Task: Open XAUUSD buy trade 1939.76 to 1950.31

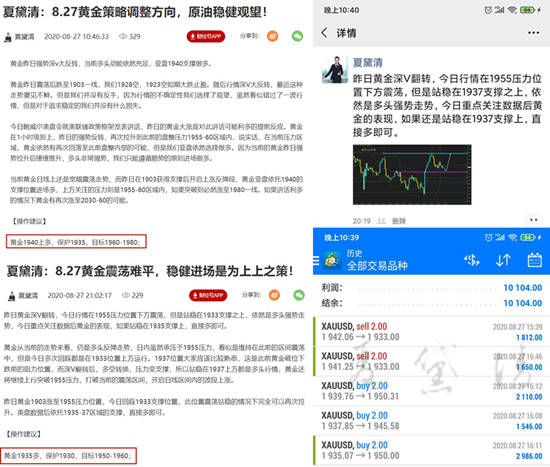Action: tap(431, 391)
